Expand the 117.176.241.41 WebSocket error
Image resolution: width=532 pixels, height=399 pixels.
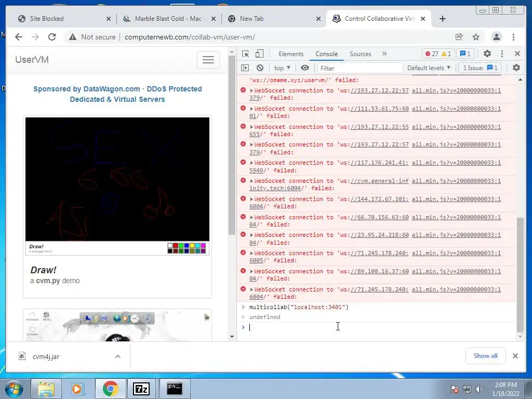tap(251, 163)
